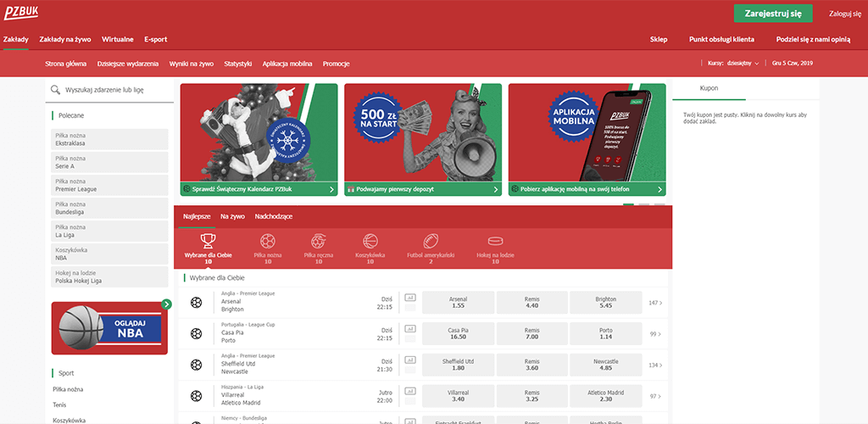The width and height of the screenshot is (868, 424).
Task: Toggle the Arsenal 1.55 odds selection
Action: tap(458, 303)
